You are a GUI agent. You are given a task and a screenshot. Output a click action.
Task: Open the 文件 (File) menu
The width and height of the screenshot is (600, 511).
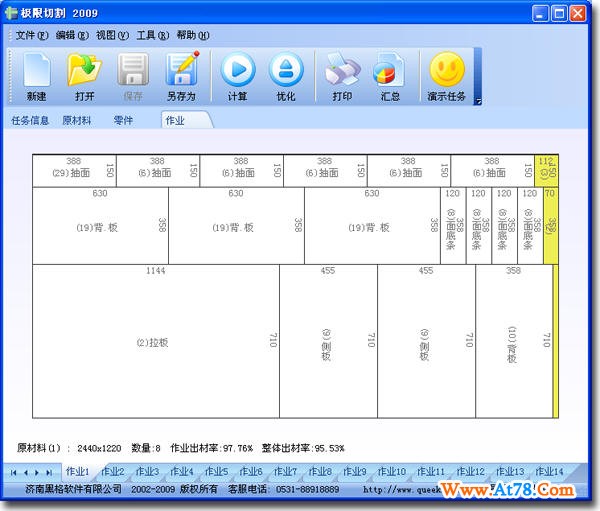click(31, 35)
